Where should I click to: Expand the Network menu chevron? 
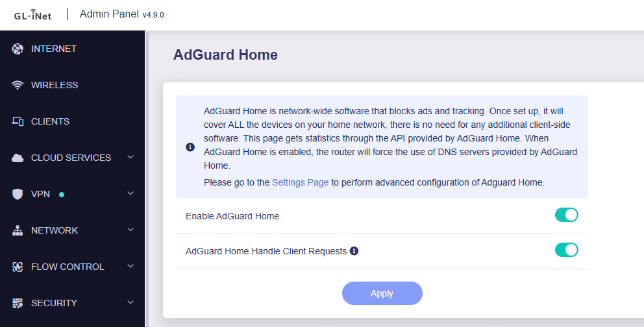tap(130, 230)
